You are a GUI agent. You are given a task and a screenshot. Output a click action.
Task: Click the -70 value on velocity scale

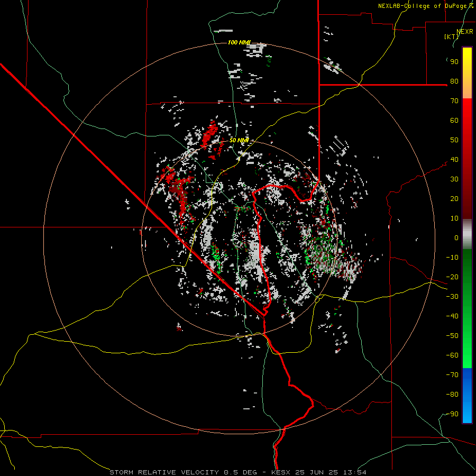pos(452,375)
